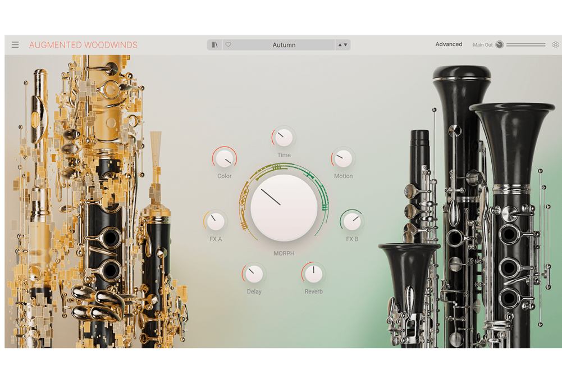Open the preset library browser
This screenshot has height=392, width=562.
214,44
